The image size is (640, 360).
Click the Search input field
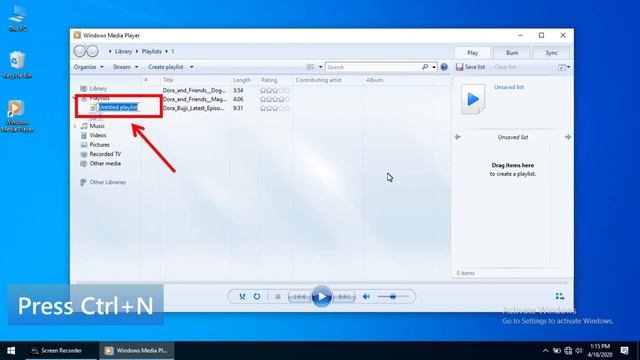click(x=373, y=67)
